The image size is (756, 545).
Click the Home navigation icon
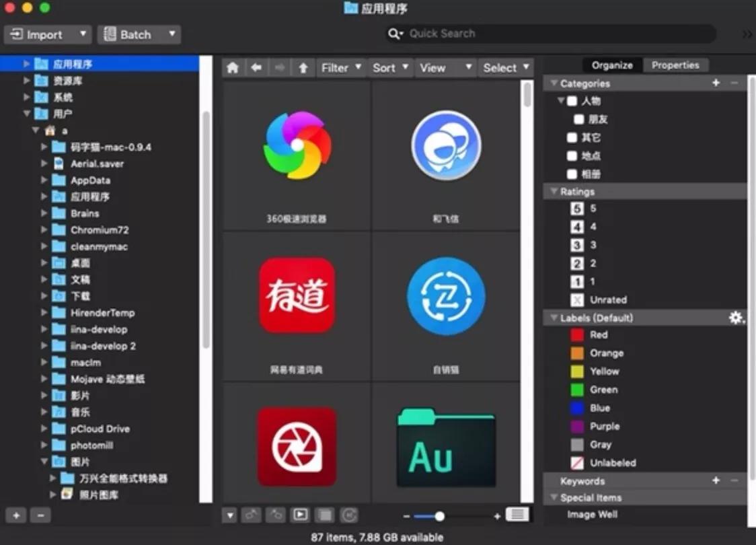click(232, 67)
